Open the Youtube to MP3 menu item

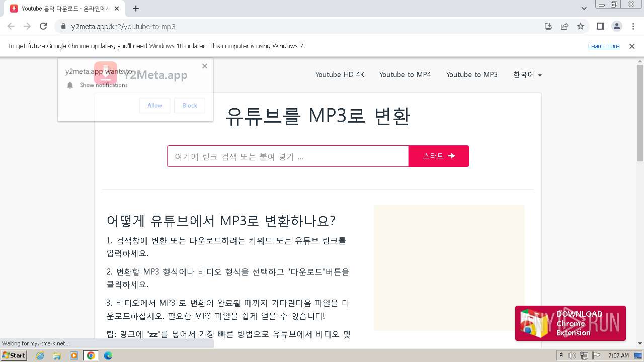pyautogui.click(x=471, y=74)
